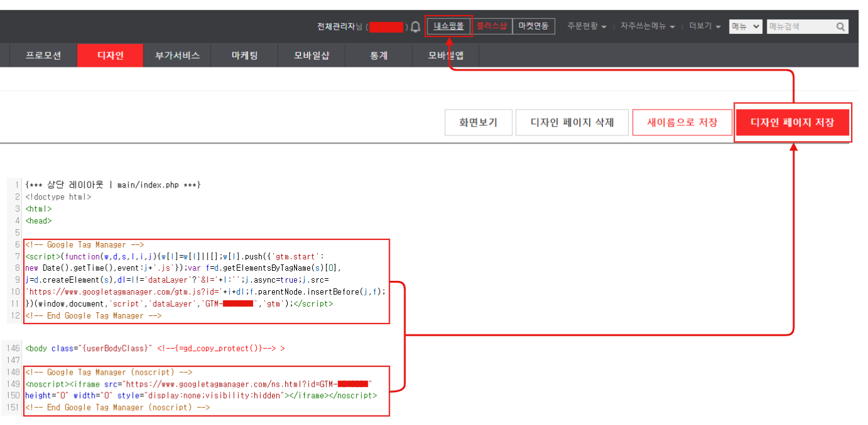This screenshot has height=425, width=868.
Task: Click 'new Date().getTime()' code line
Action: [x=183, y=268]
